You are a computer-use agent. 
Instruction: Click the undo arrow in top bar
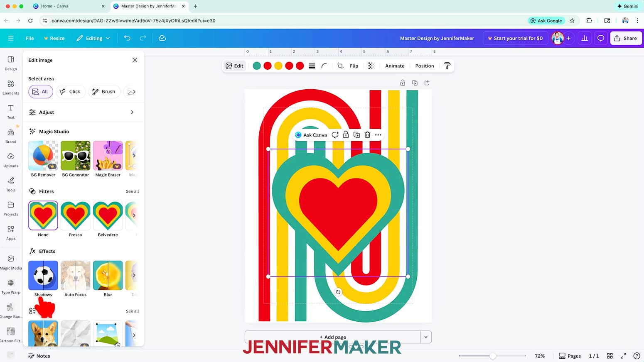(127, 38)
